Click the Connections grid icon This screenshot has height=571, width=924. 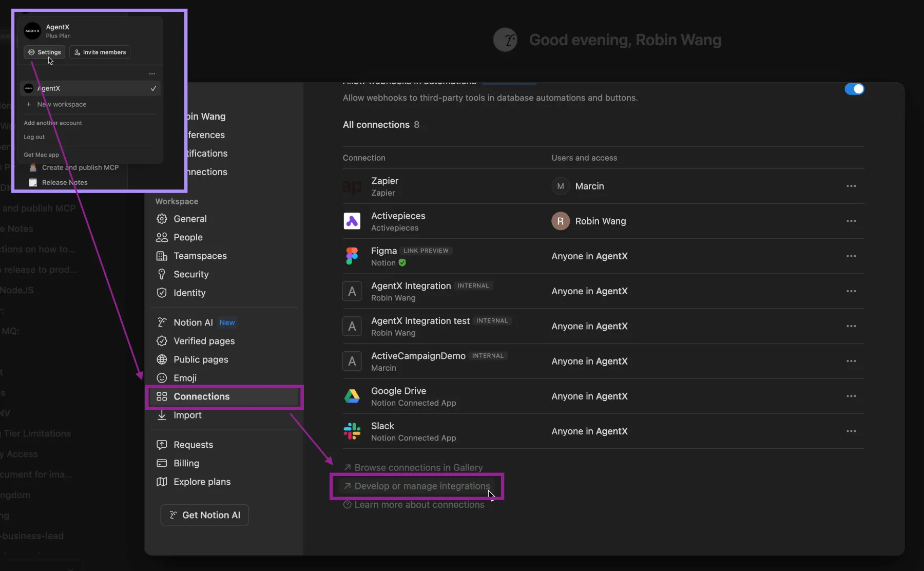pyautogui.click(x=162, y=396)
